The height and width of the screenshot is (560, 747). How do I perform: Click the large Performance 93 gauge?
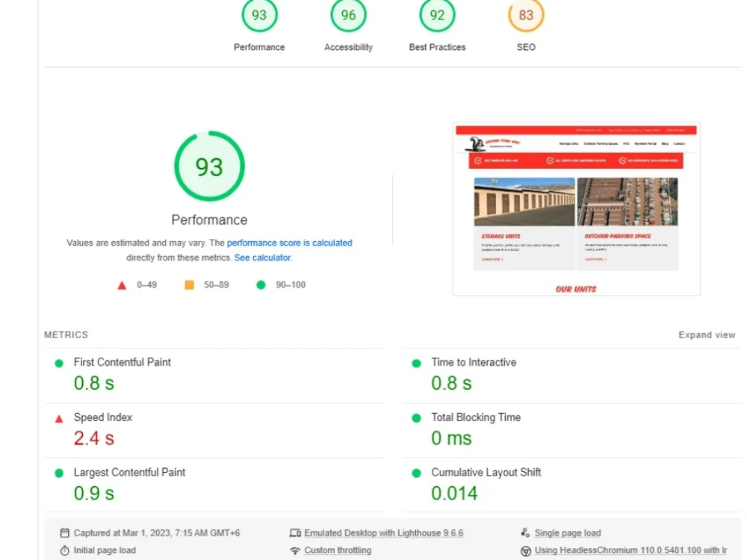210,167
